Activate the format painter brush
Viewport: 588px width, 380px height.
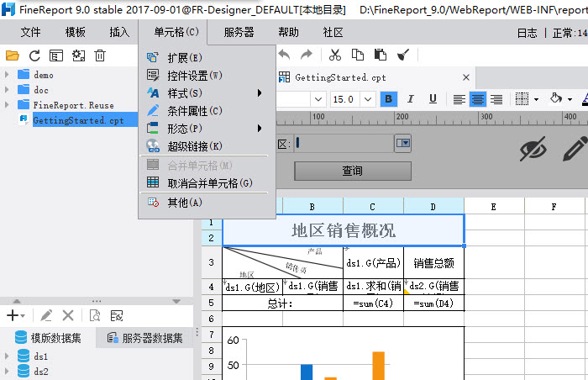[x=403, y=55]
